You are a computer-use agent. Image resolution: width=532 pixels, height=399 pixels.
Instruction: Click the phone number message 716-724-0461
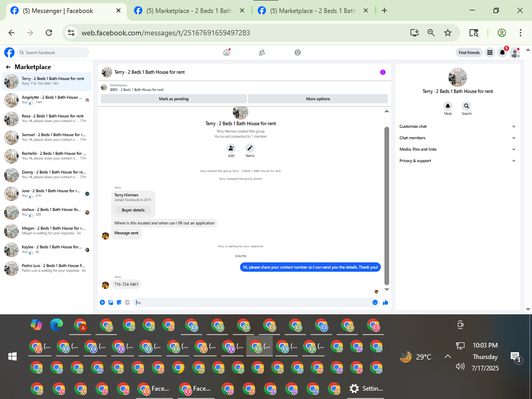point(126,284)
